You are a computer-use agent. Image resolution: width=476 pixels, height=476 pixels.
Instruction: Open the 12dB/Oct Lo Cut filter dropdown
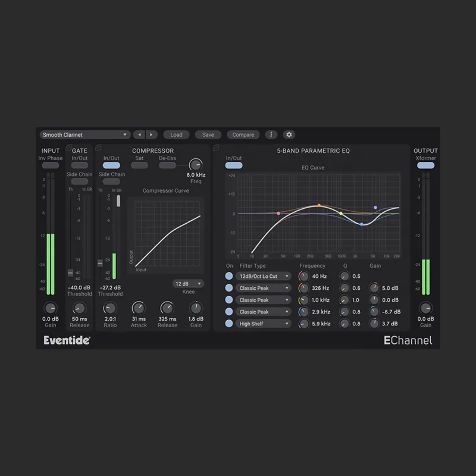pyautogui.click(x=263, y=276)
